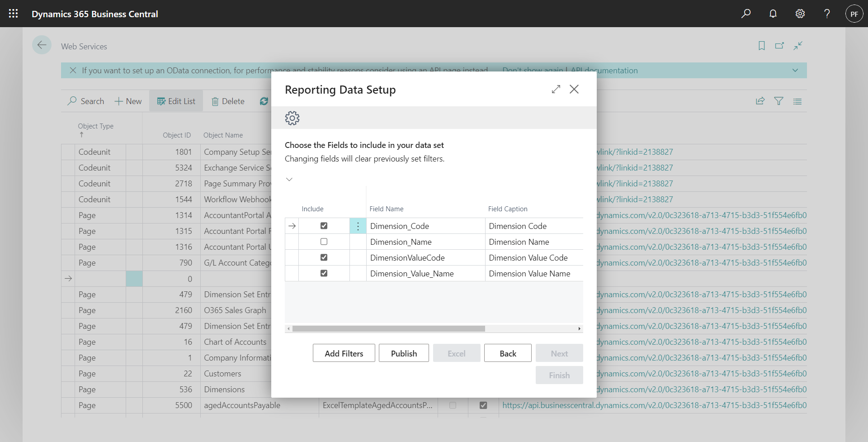The image size is (868, 442).
Task: Click the scroll right arrow in fields grid
Action: point(579,329)
